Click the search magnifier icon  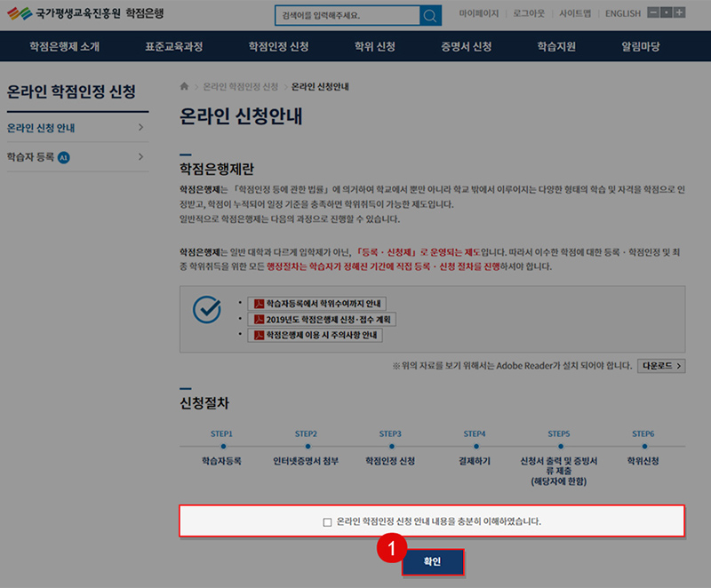click(x=430, y=16)
